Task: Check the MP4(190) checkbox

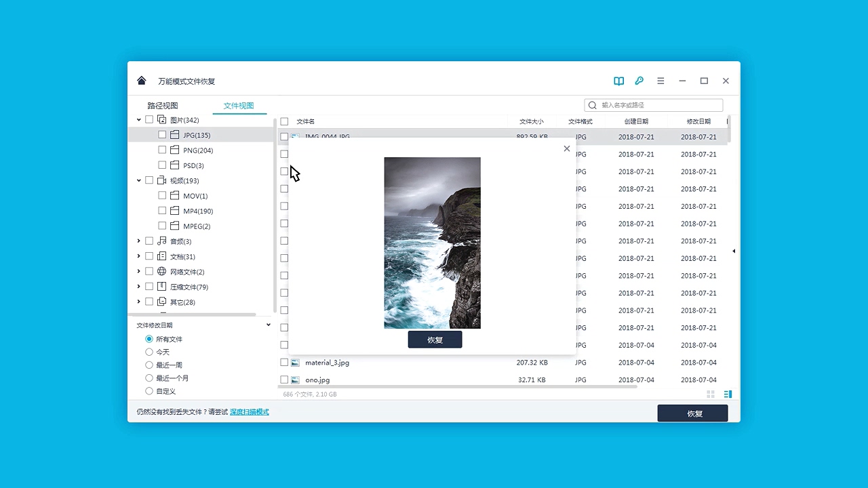Action: (162, 211)
